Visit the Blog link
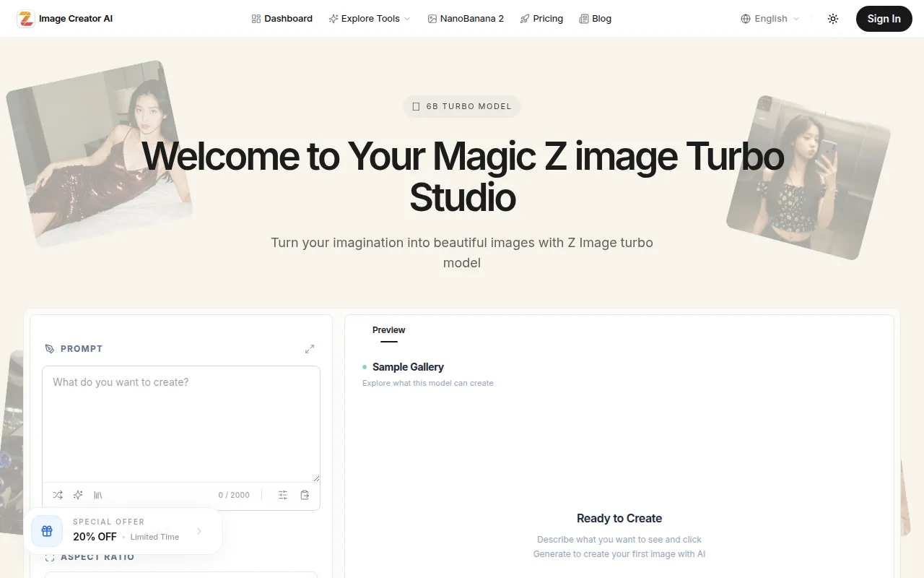 595,19
